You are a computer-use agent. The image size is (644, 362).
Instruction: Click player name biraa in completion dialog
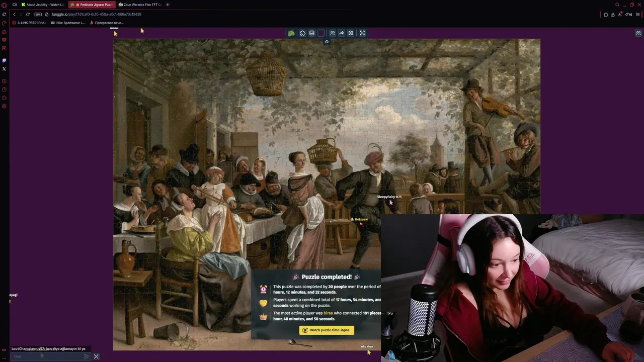coord(328,313)
